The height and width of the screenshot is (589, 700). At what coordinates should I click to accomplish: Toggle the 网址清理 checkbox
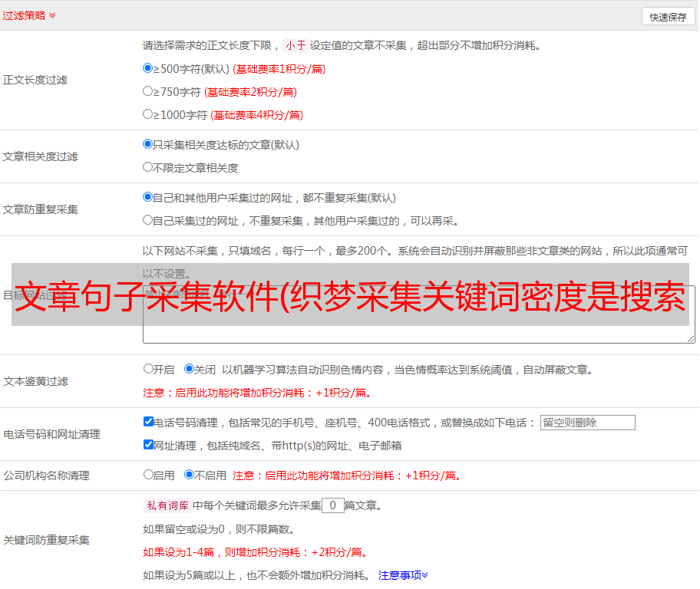click(148, 445)
